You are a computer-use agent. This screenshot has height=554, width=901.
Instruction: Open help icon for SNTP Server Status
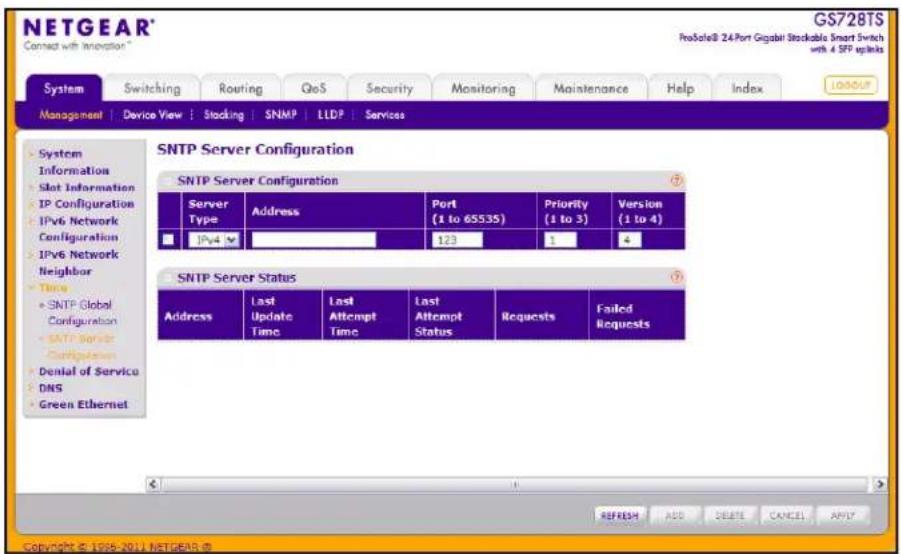click(x=676, y=277)
